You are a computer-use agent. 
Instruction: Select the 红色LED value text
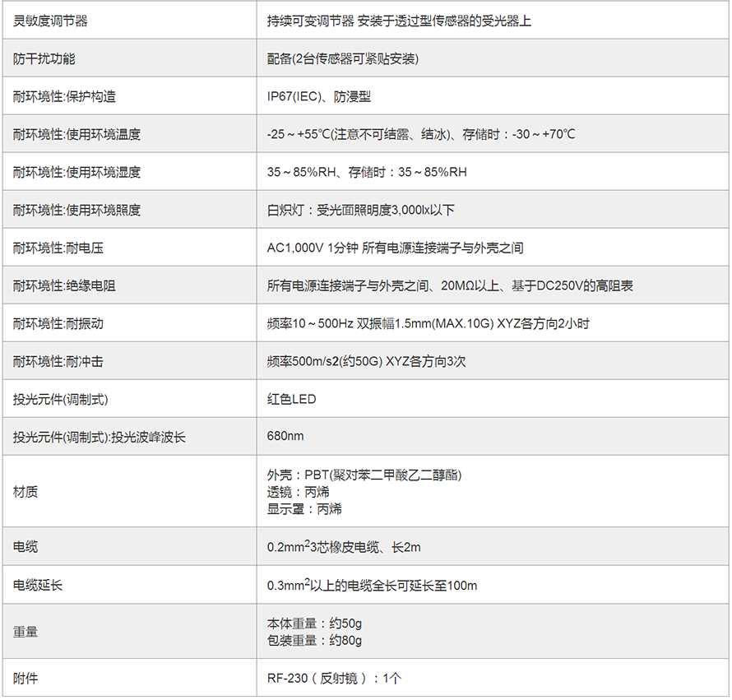tap(291, 399)
